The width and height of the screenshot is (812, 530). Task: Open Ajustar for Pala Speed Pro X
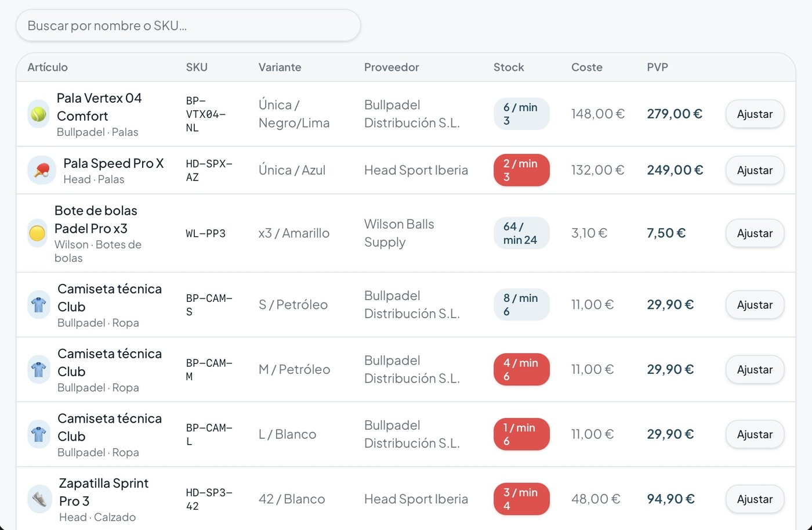click(x=755, y=170)
